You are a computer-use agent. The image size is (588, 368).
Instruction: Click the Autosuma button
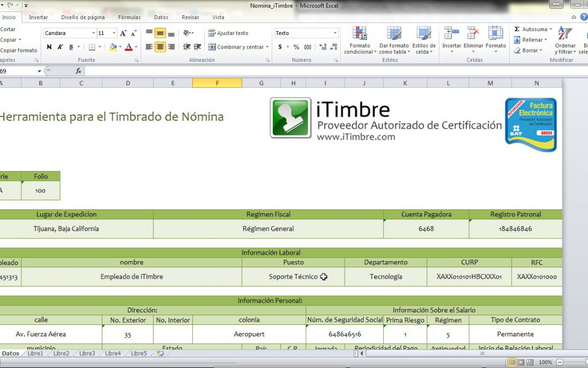531,29
